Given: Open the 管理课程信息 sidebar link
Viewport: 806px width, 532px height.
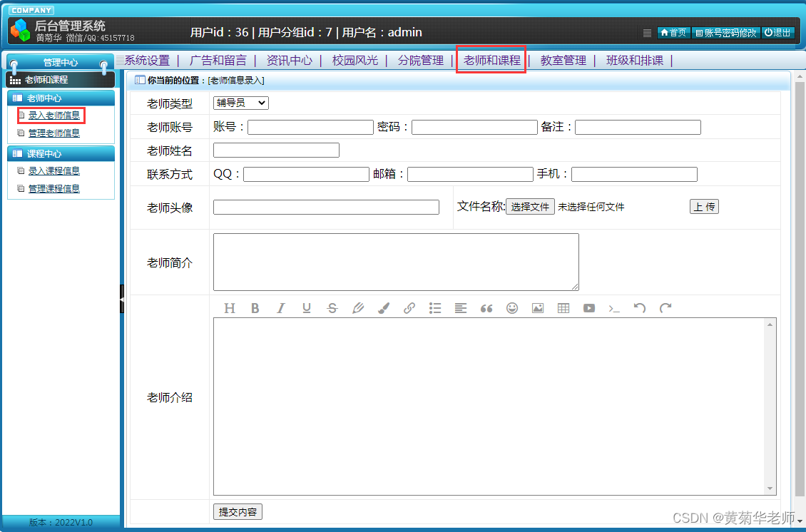Looking at the screenshot, I should click(x=54, y=189).
